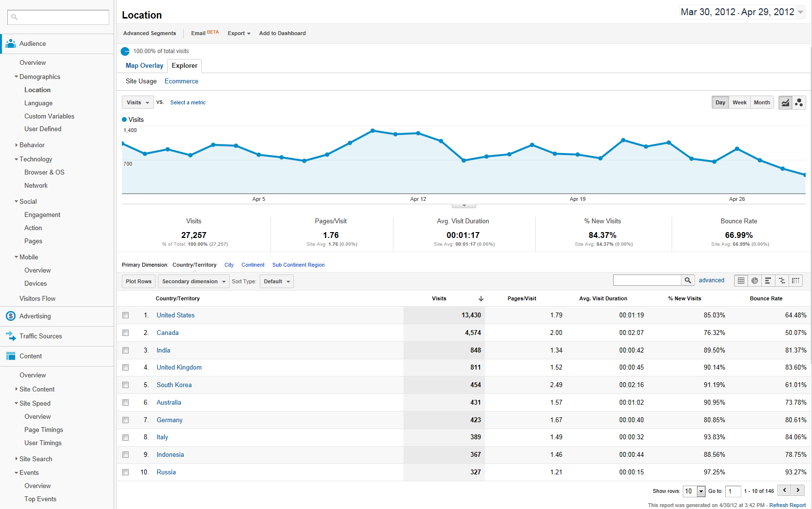Open the advanced filter link
This screenshot has width=812, height=509.
[x=712, y=280]
